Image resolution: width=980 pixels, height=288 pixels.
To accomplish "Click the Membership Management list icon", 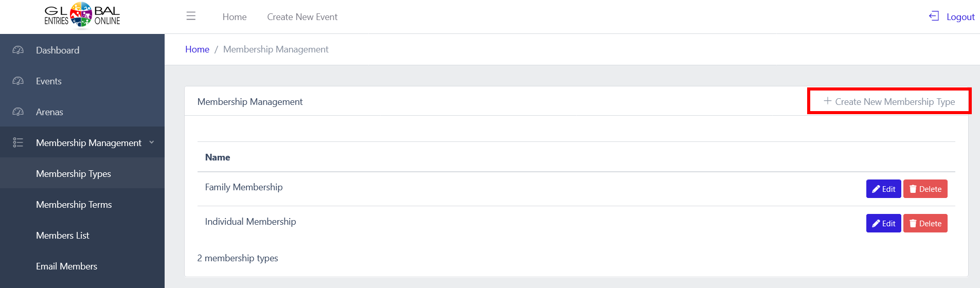I will [x=18, y=142].
